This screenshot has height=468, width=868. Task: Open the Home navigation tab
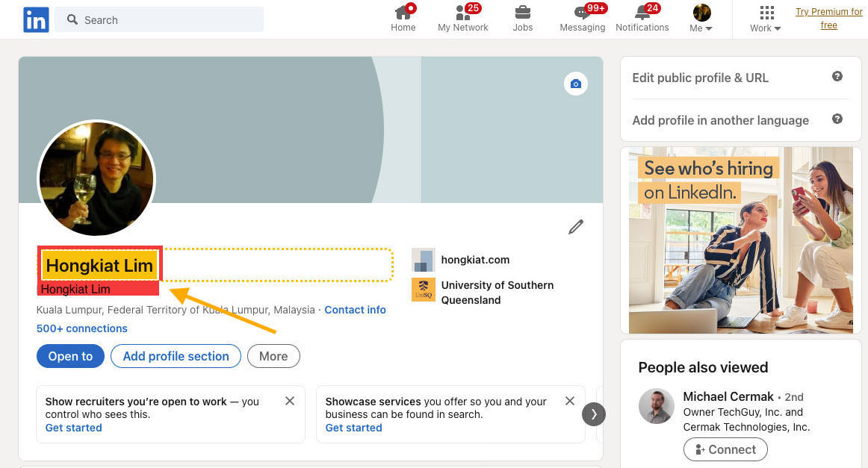click(403, 19)
